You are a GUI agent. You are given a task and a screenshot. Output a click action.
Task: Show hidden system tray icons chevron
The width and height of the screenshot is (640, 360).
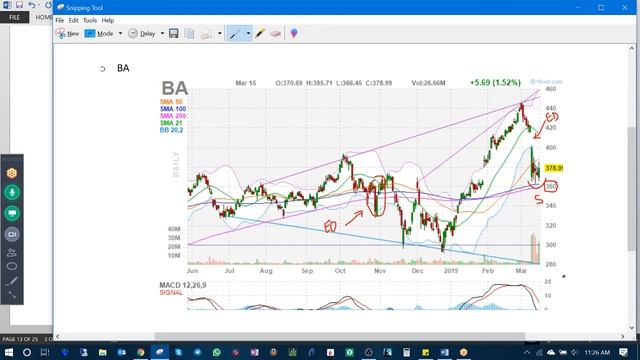click(527, 352)
